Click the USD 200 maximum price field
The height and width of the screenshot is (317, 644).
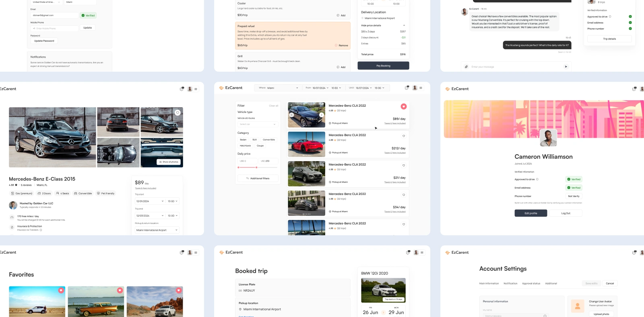tap(268, 161)
